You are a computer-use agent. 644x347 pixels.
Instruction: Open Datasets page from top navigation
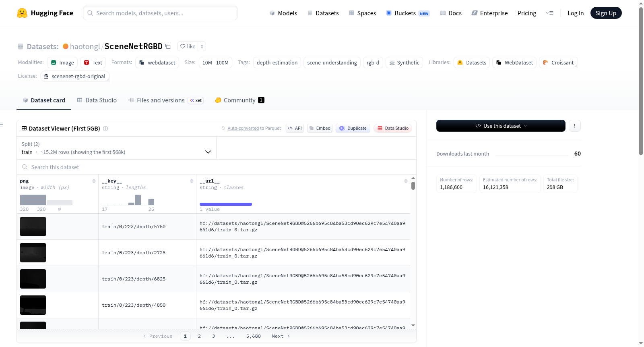323,13
